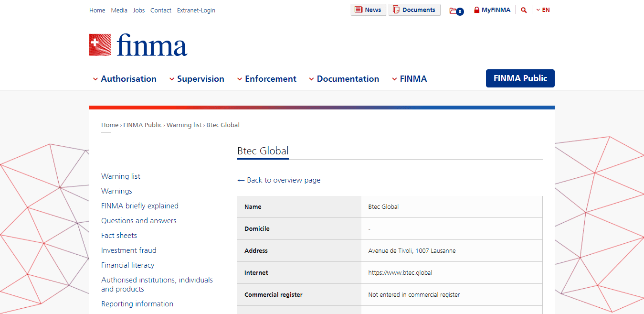
Task: Select Warning list in breadcrumb
Action: [x=184, y=125]
